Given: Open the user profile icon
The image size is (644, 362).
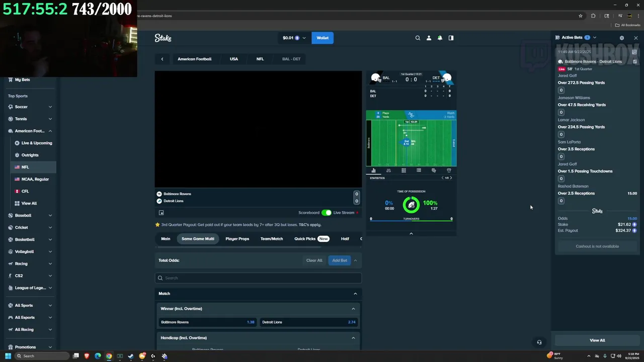Looking at the screenshot, I should coord(429,38).
